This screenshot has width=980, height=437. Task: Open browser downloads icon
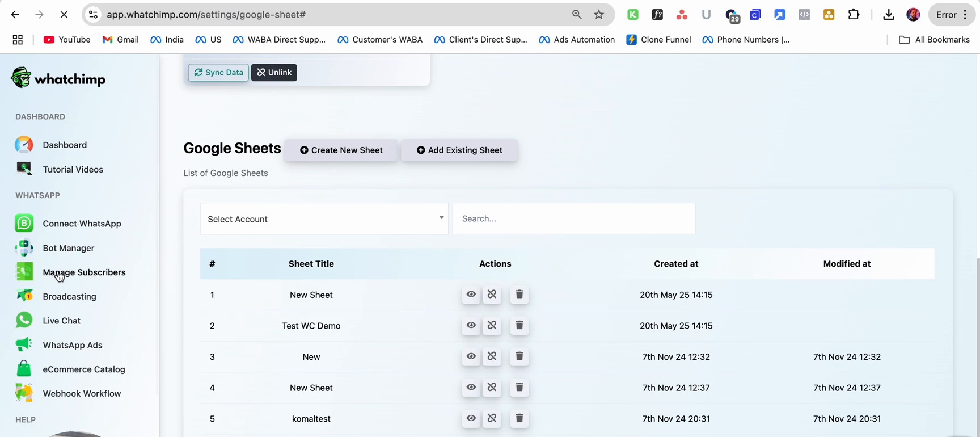coord(888,15)
